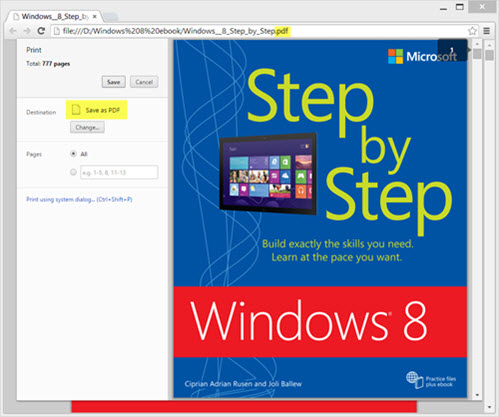
Task: Close the Windows_8_Step_by tab
Action: coord(95,16)
